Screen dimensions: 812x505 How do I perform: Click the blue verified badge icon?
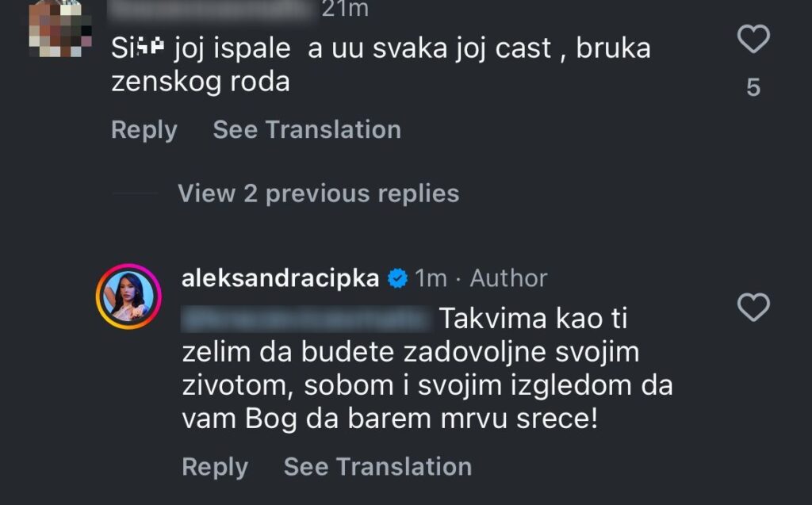(x=397, y=278)
